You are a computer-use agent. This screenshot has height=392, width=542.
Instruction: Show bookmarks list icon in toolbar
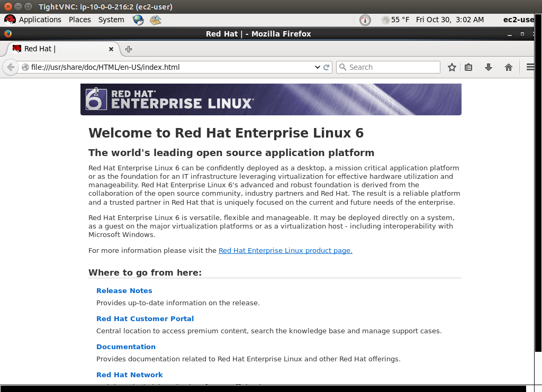tap(468, 67)
